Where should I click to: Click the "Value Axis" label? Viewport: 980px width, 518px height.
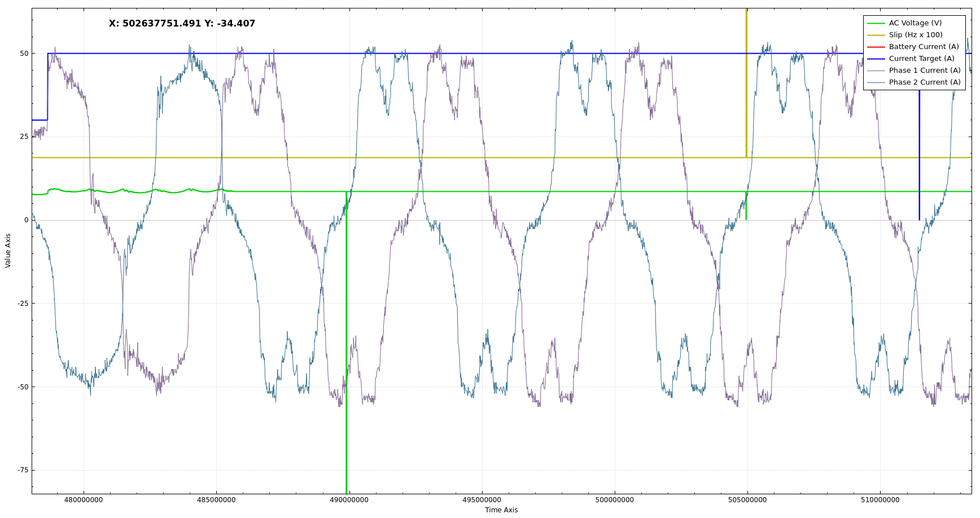pos(8,251)
